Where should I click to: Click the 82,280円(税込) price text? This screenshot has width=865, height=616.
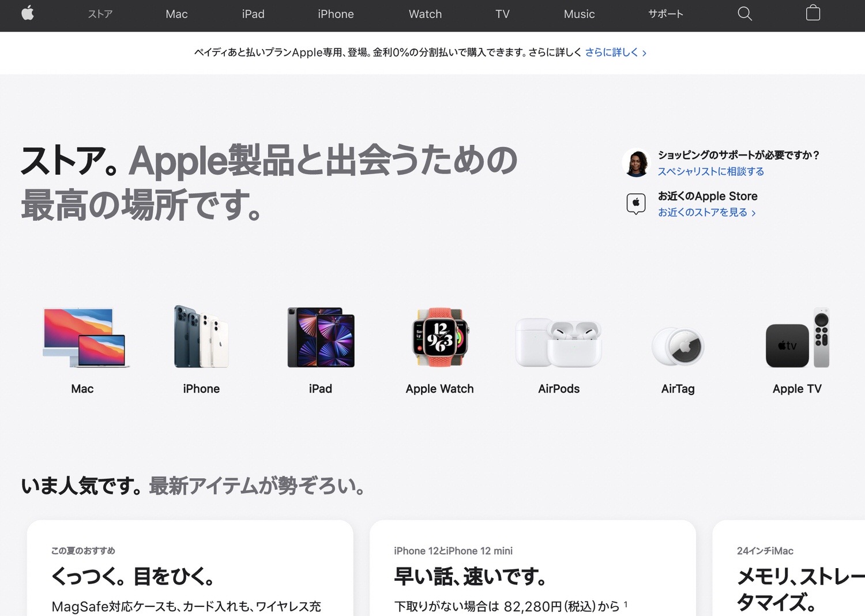pyautogui.click(x=550, y=606)
